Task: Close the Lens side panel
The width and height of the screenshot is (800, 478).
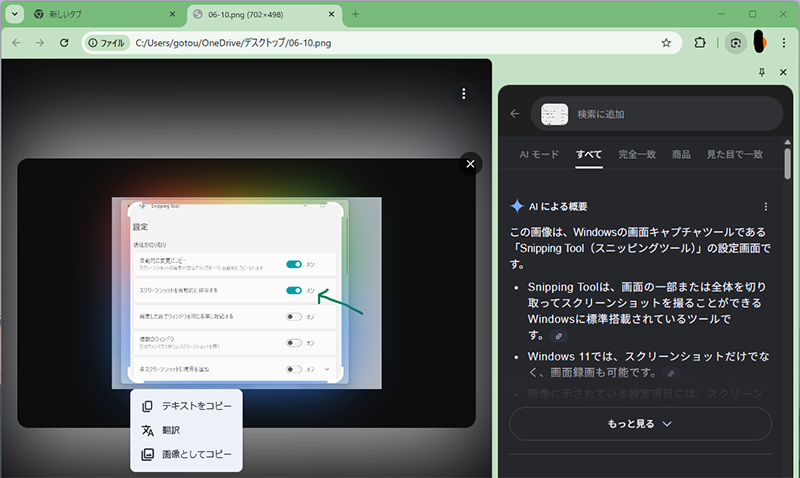Action: pos(783,72)
